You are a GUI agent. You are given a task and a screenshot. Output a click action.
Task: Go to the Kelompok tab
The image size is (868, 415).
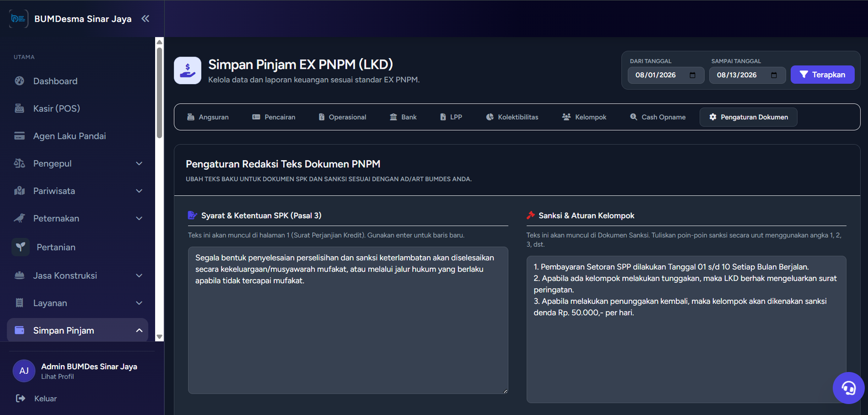[x=584, y=117]
